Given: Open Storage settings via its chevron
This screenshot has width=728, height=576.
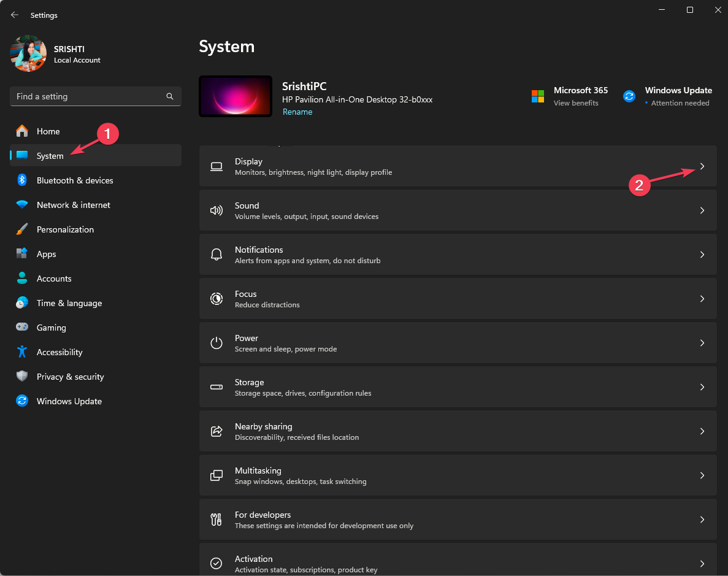Looking at the screenshot, I should [x=702, y=387].
